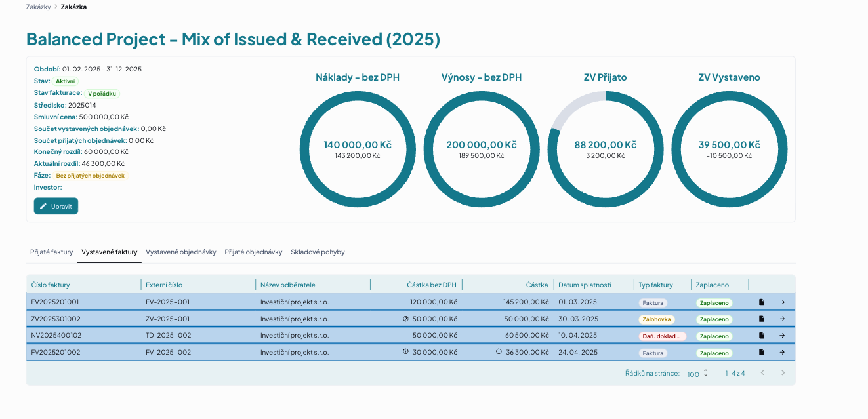Click the Upravit edit button

click(x=56, y=206)
